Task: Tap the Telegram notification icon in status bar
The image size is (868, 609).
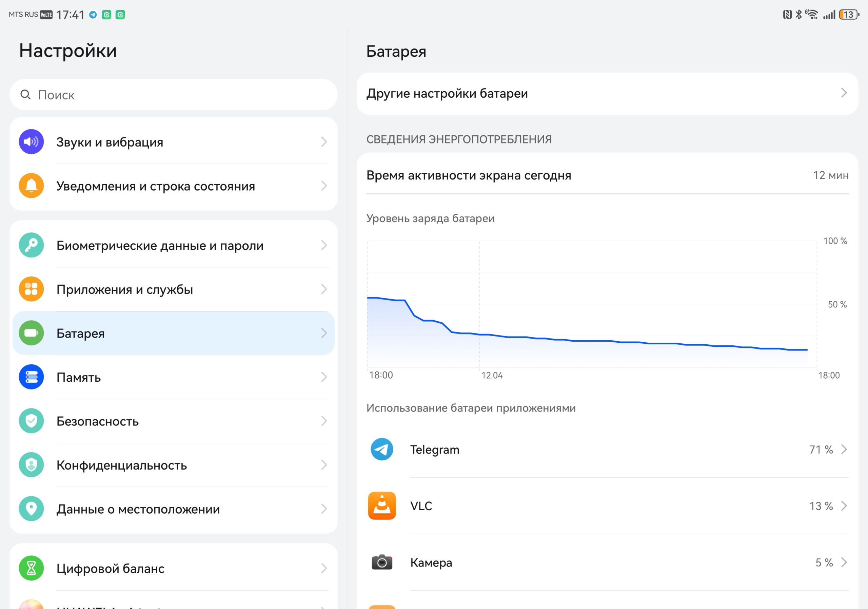Action: [93, 15]
